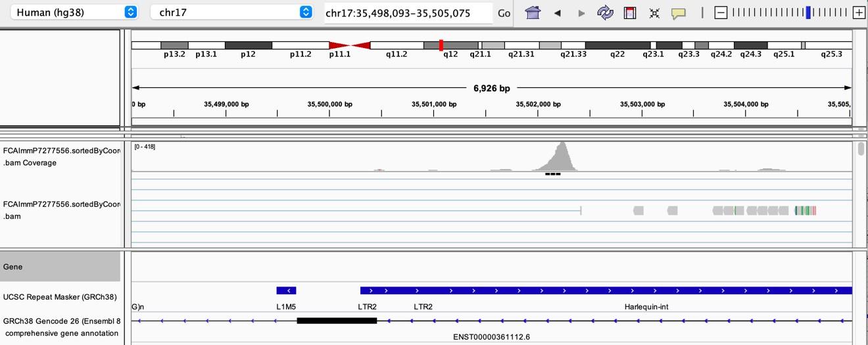
Task: Click the define region of interest icon
Action: 630,12
